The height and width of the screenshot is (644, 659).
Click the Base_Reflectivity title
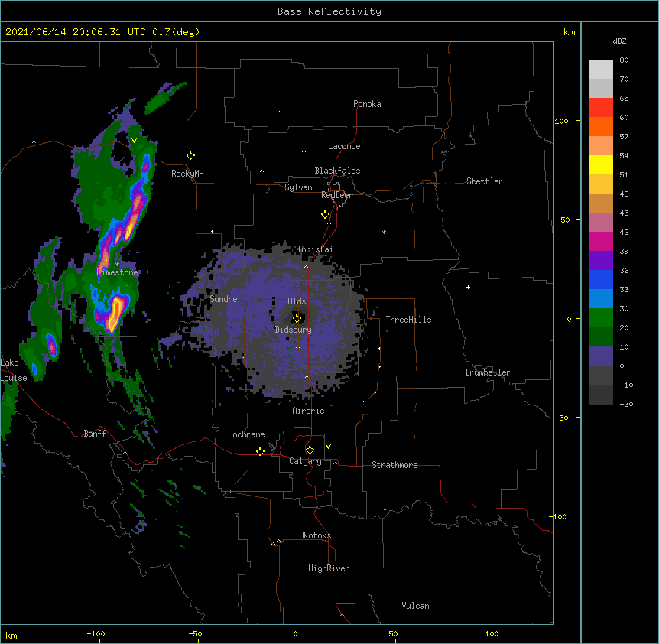329,11
